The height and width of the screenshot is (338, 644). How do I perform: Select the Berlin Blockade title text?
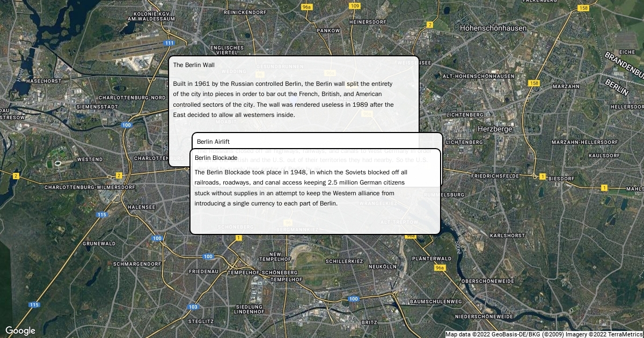[216, 158]
